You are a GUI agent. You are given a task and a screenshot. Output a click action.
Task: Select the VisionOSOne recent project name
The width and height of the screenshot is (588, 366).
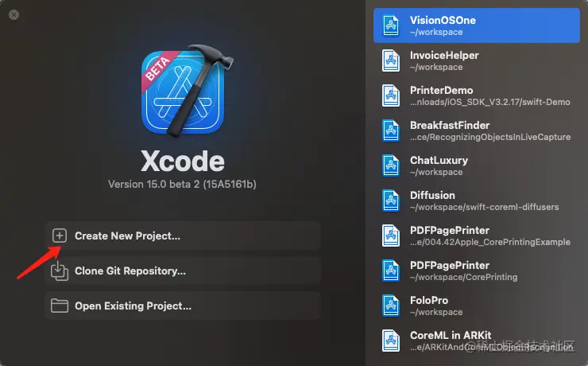[443, 20]
